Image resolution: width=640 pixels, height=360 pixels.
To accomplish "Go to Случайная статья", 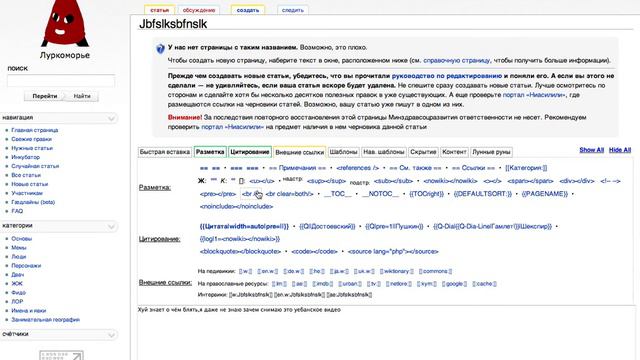I will pyautogui.click(x=35, y=166).
